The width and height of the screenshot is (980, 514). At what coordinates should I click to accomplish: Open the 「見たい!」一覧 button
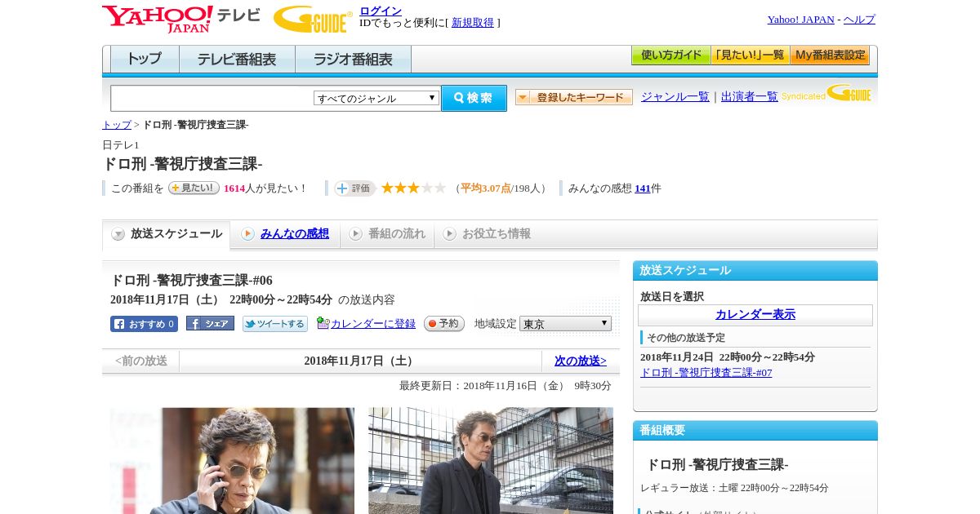[x=750, y=55]
